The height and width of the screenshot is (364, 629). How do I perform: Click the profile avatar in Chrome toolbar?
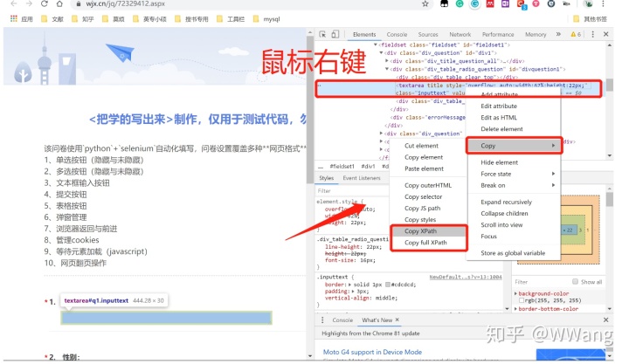pos(589,3)
